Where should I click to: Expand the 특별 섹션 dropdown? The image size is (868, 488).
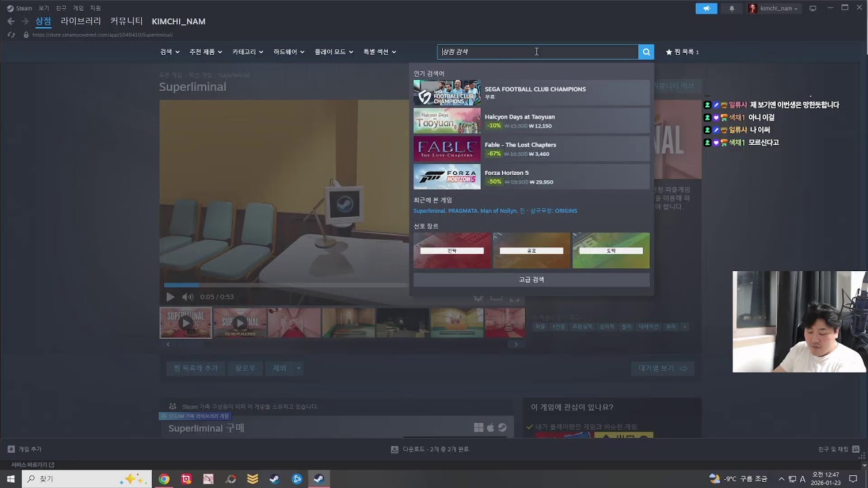click(x=380, y=52)
